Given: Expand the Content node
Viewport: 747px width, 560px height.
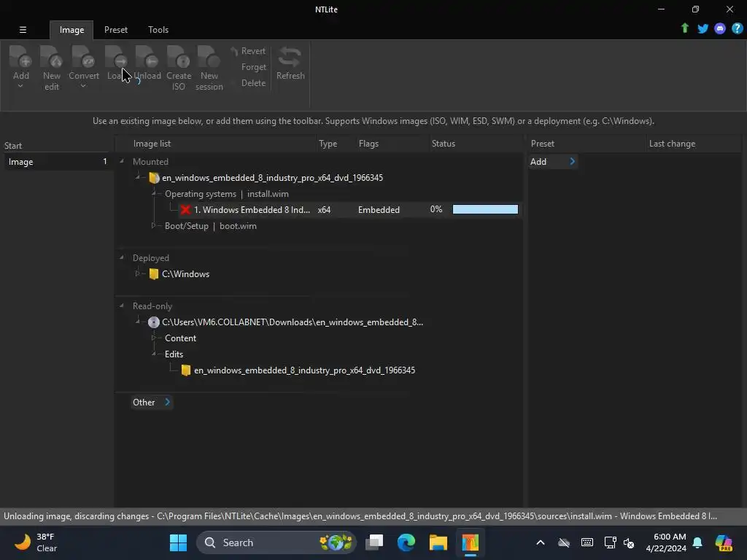Looking at the screenshot, I should coord(153,338).
